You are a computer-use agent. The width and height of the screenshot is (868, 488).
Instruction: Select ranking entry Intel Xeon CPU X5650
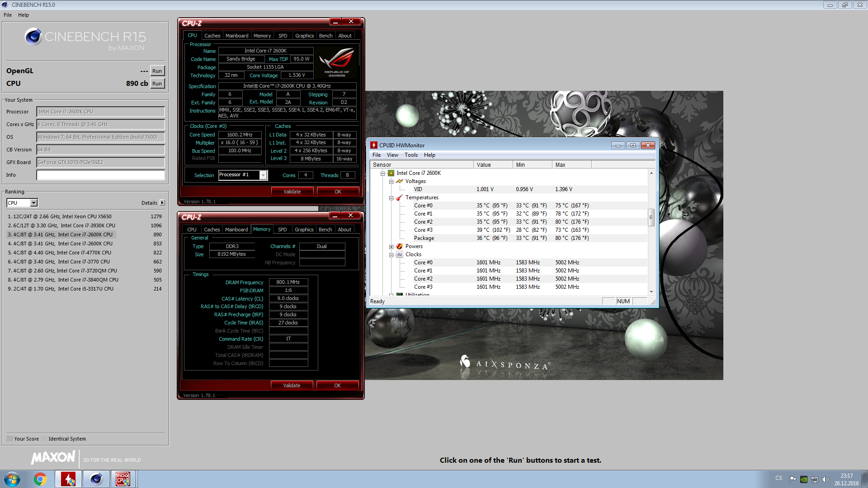pos(85,216)
